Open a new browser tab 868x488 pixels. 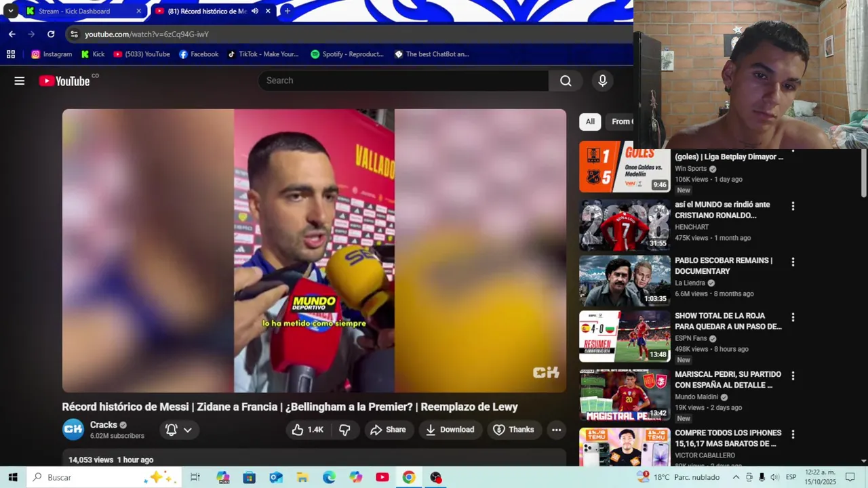pos(287,11)
